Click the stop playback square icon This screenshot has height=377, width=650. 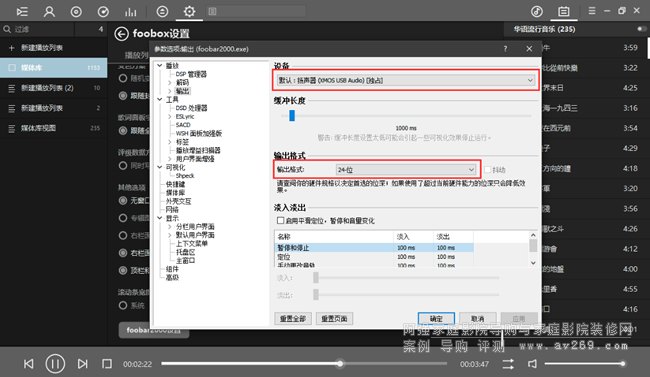(x=107, y=364)
